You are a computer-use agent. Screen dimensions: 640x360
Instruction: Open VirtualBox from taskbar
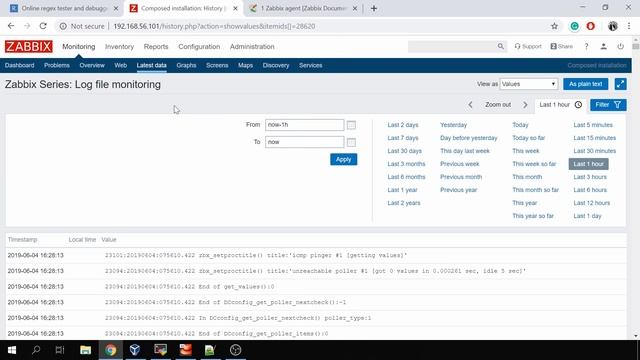pyautogui.click(x=135, y=350)
